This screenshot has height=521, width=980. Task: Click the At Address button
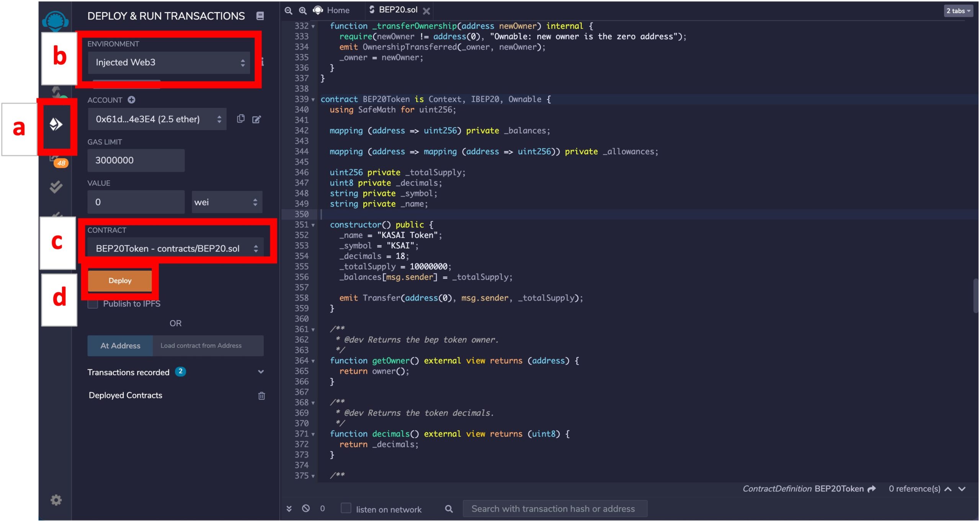click(120, 346)
